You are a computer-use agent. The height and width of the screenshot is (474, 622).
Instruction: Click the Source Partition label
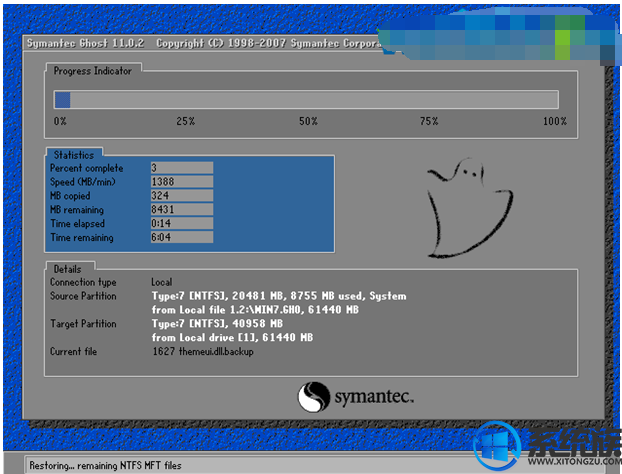click(83, 296)
